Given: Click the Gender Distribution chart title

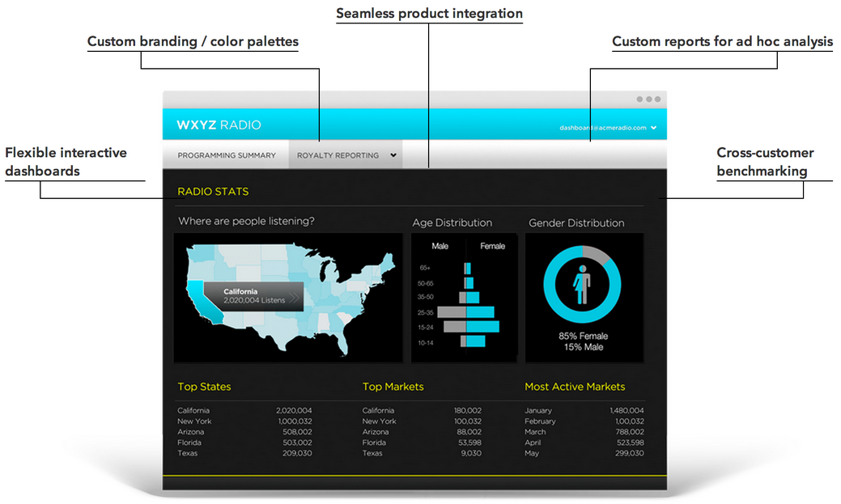Looking at the screenshot, I should coord(576,222).
